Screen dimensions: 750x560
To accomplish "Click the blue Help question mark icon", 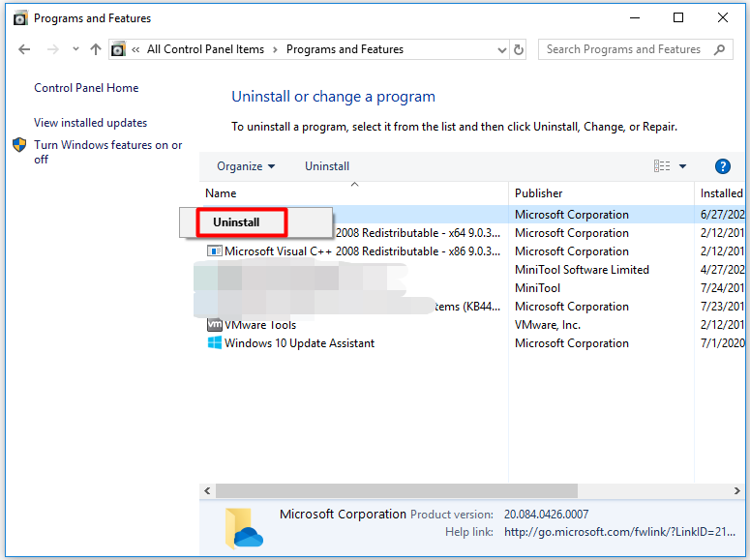I will [722, 166].
